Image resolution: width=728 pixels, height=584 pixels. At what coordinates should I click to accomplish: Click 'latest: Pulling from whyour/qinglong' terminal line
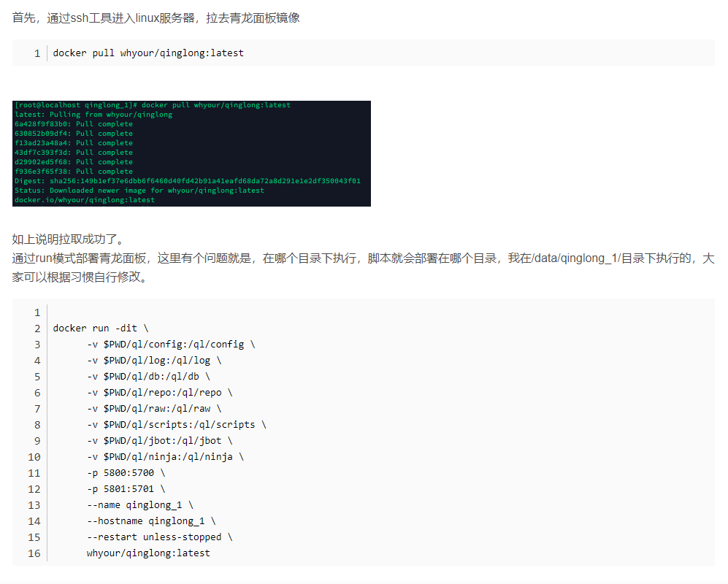[93, 115]
